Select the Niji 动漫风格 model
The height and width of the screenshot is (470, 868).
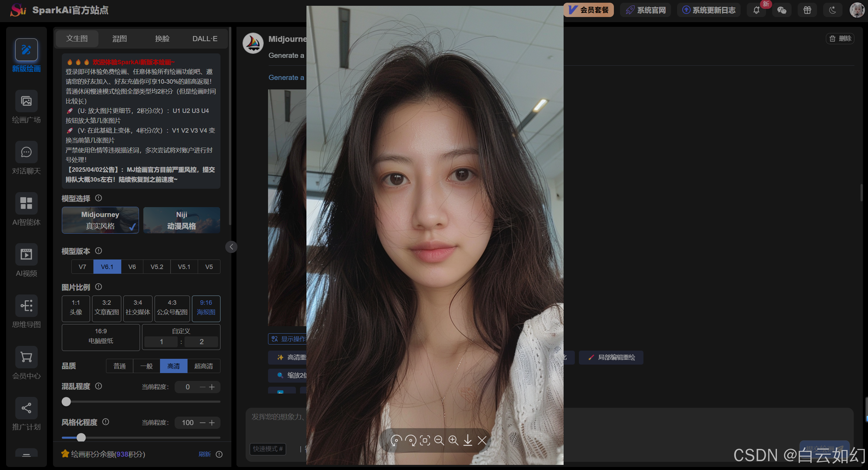tap(181, 220)
